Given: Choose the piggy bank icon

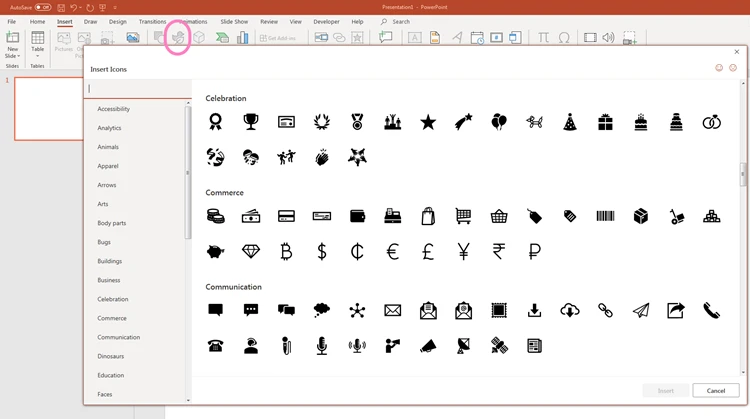Looking at the screenshot, I should click(215, 252).
